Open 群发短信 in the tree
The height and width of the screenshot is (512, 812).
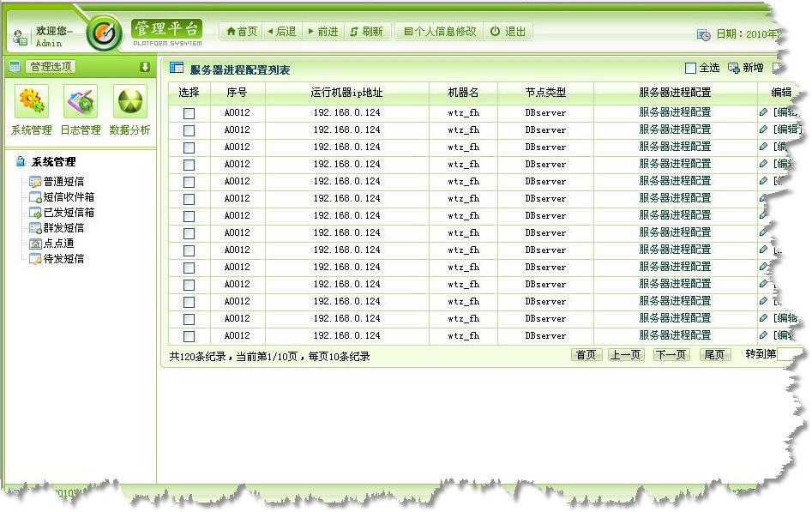click(63, 228)
